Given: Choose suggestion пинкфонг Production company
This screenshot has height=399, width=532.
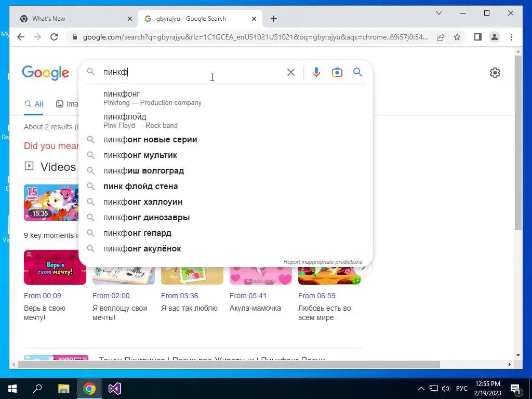Looking at the screenshot, I should coord(225,98).
